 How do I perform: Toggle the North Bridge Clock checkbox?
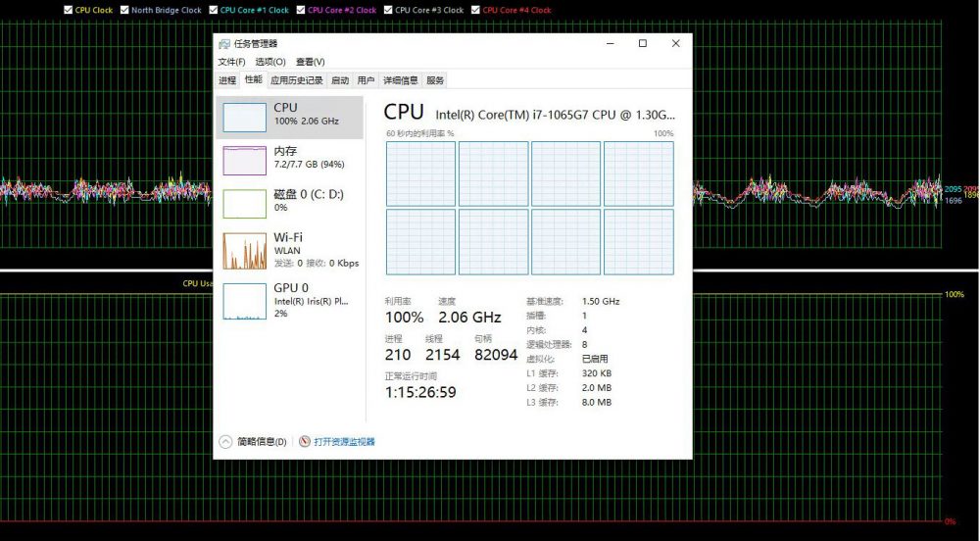click(124, 10)
